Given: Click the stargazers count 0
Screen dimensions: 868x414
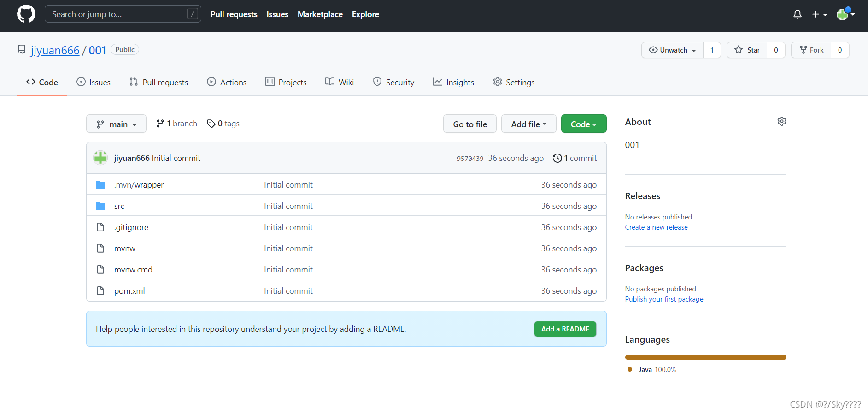Looking at the screenshot, I should coord(776,50).
